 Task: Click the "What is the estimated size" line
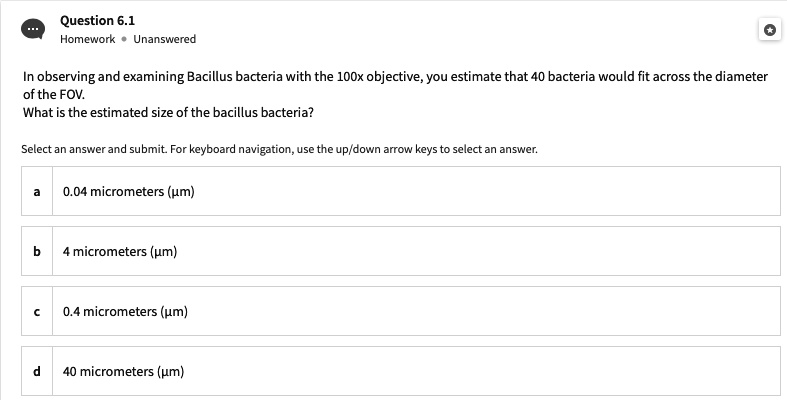click(x=168, y=112)
